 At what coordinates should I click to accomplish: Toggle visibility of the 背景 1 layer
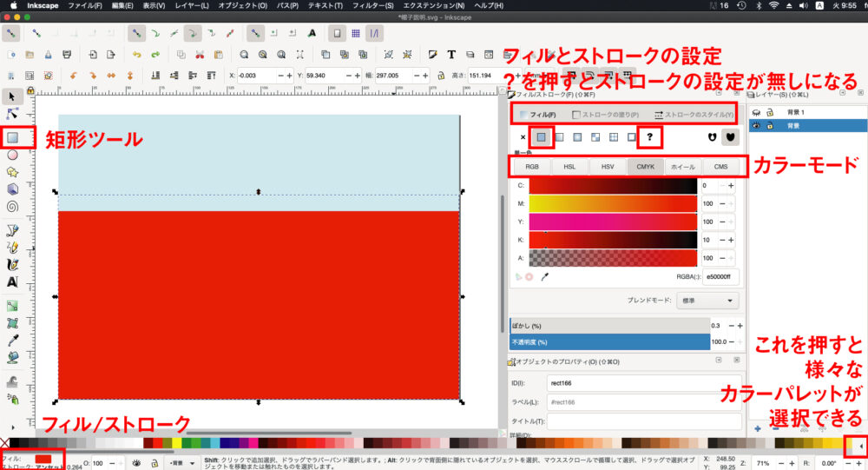[756, 112]
